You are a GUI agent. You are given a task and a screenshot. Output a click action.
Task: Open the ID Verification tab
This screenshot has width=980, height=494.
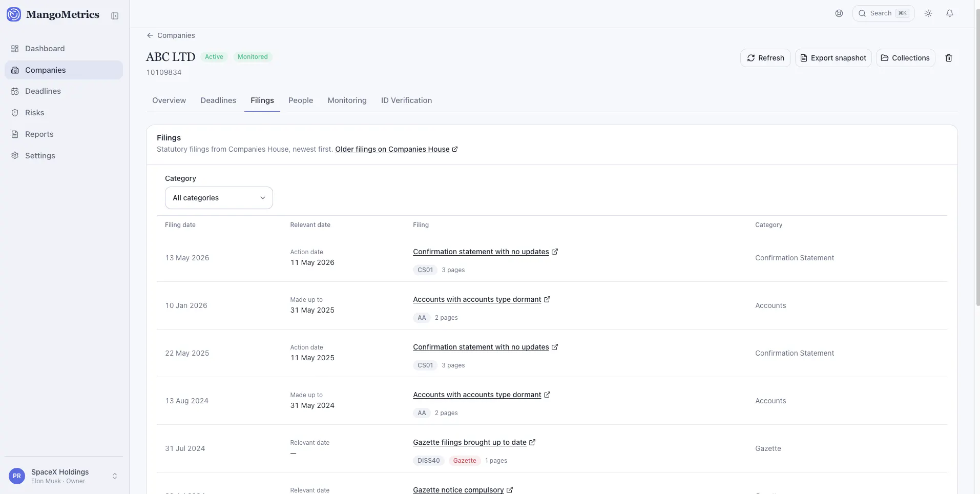[406, 100]
